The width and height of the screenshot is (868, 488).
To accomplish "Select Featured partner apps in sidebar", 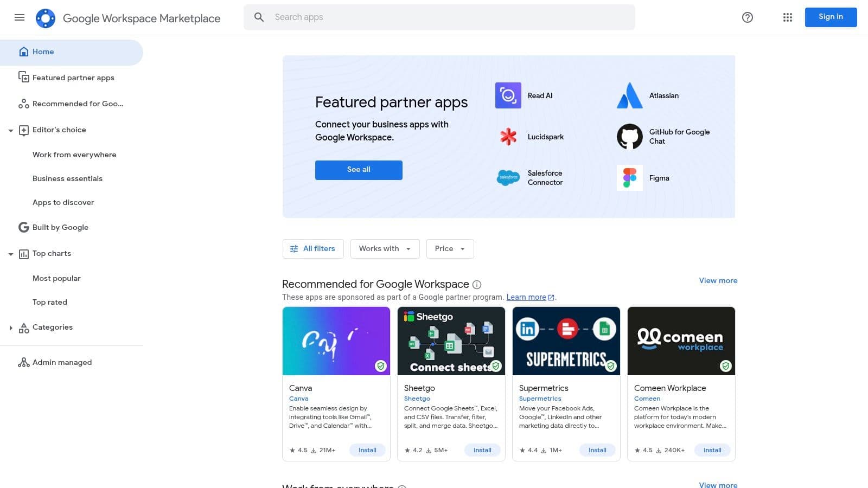I will 73,78.
